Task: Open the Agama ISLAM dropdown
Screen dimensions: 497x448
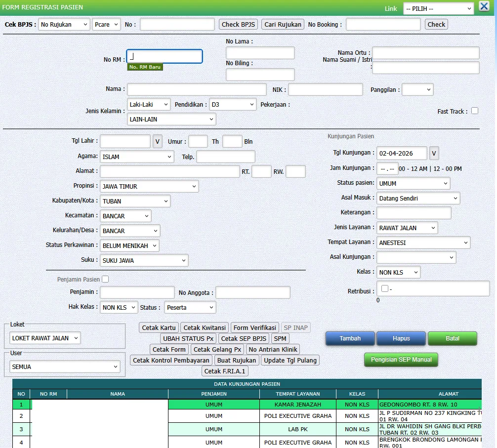Action: click(x=137, y=157)
